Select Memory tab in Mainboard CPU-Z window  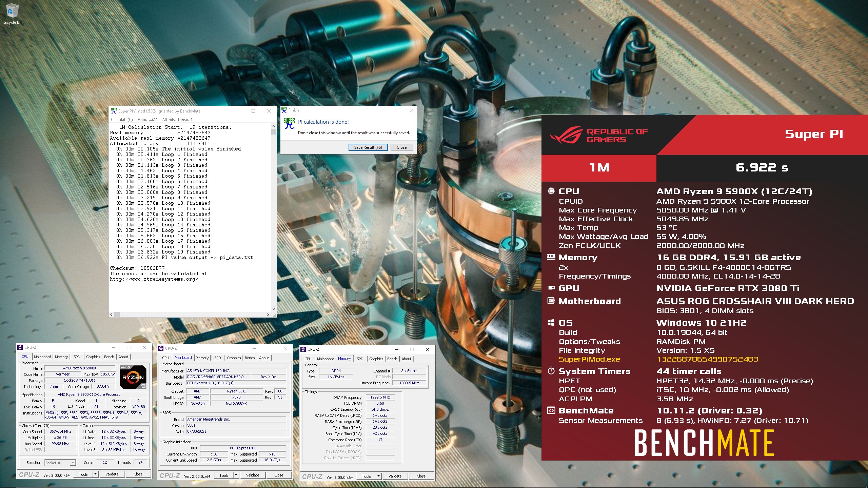(x=202, y=358)
